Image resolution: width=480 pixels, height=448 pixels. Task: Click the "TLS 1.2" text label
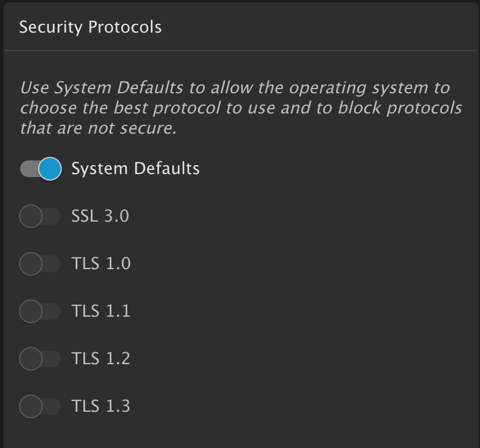pyautogui.click(x=100, y=359)
